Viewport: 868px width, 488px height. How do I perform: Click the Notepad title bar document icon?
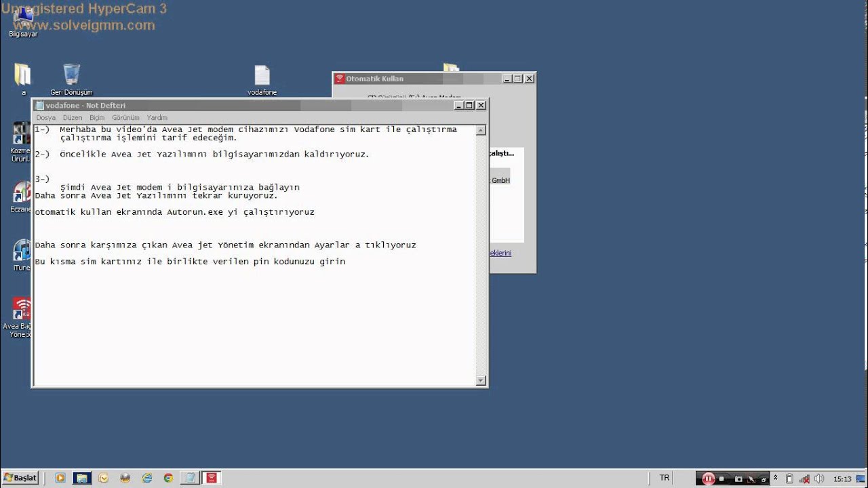[39, 105]
